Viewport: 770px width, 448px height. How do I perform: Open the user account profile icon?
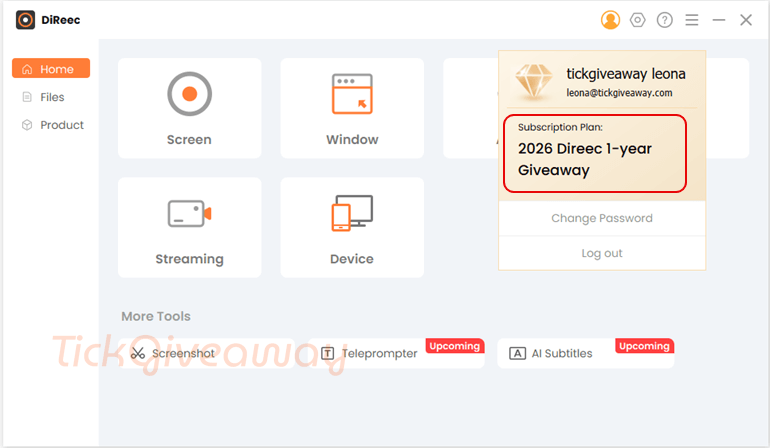pos(610,20)
